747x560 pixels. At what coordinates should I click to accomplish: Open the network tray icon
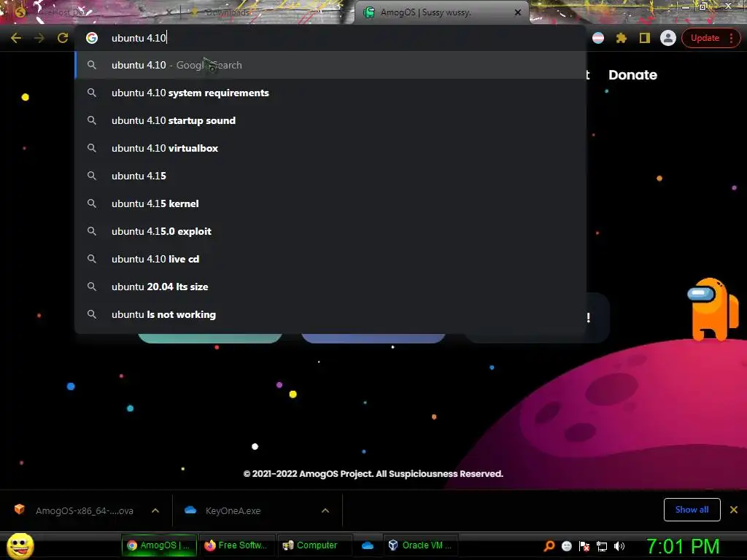602,546
